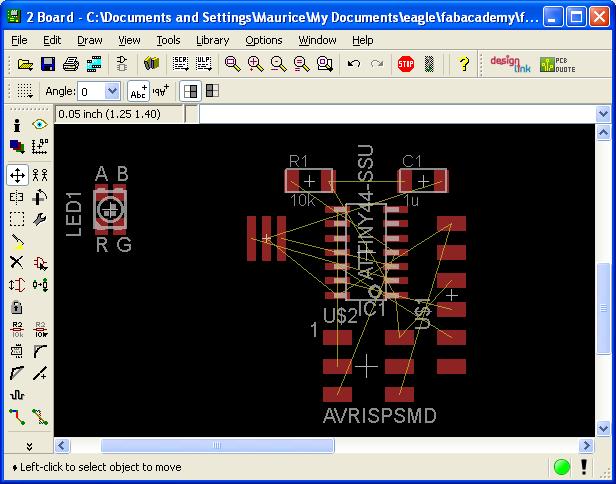Toggle the Show eye tool

pos(40,125)
